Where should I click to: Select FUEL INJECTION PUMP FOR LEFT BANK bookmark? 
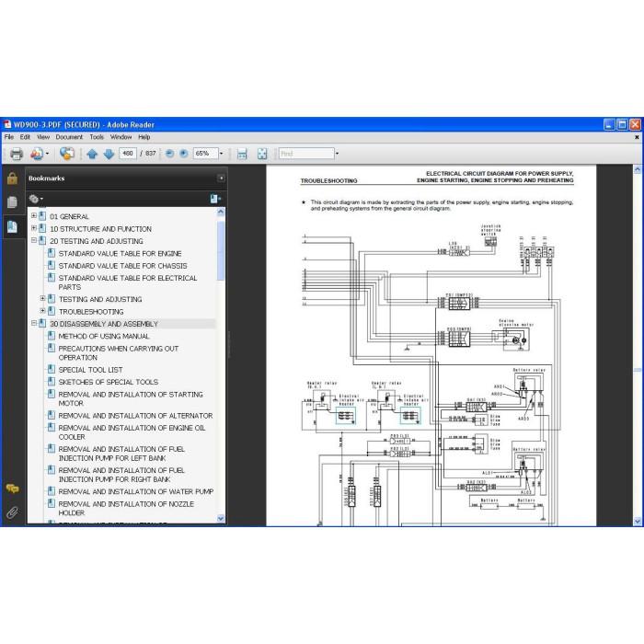pyautogui.click(x=121, y=454)
